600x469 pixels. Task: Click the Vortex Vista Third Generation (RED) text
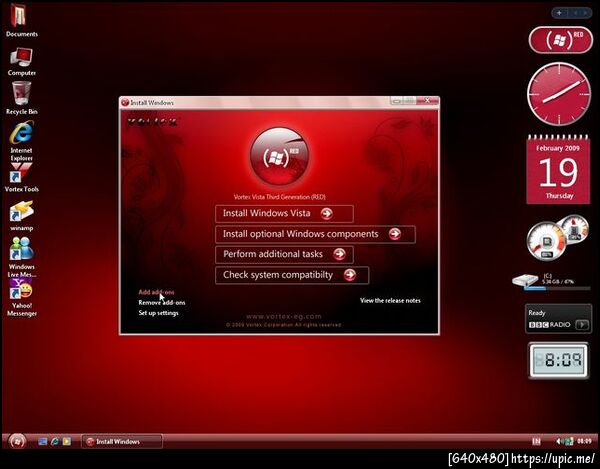click(279, 197)
